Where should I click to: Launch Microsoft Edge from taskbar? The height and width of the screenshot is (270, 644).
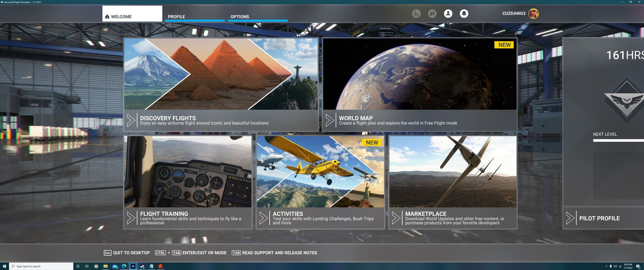(124, 266)
